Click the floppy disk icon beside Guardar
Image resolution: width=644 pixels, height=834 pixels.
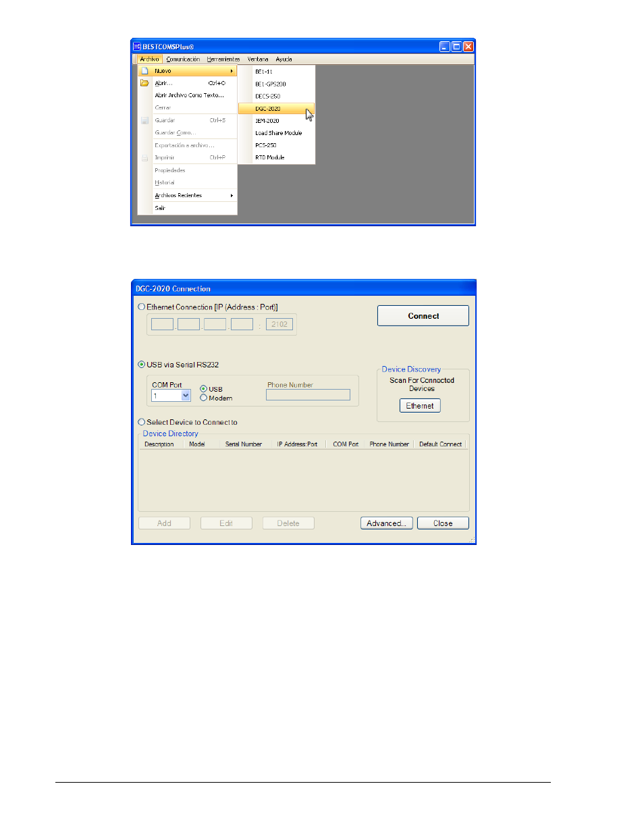tap(144, 120)
